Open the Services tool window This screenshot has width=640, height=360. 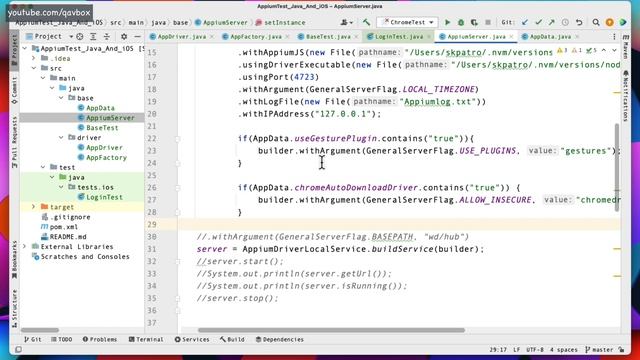(x=192, y=339)
